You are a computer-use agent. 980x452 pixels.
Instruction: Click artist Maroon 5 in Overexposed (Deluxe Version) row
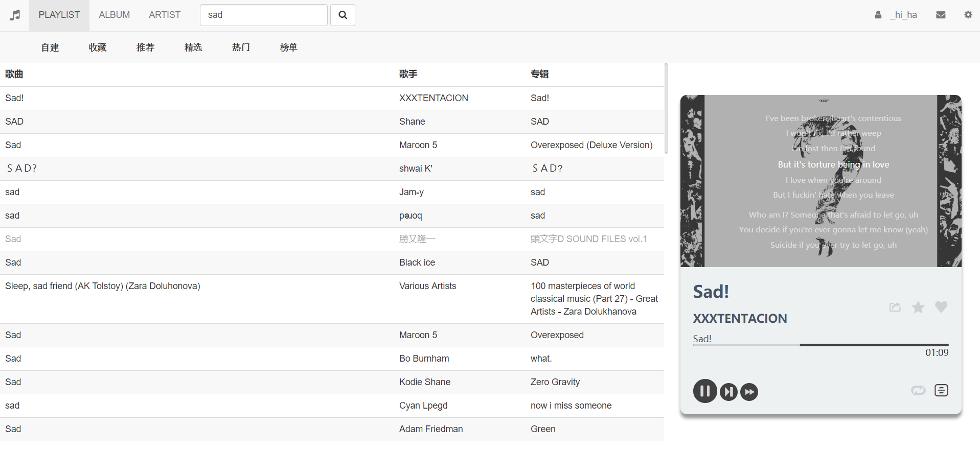[418, 145]
